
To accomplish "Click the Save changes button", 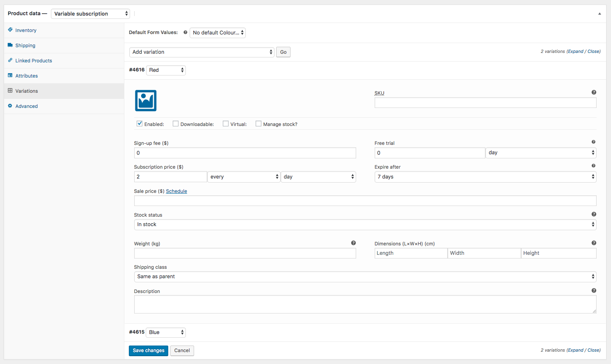I will 148,350.
